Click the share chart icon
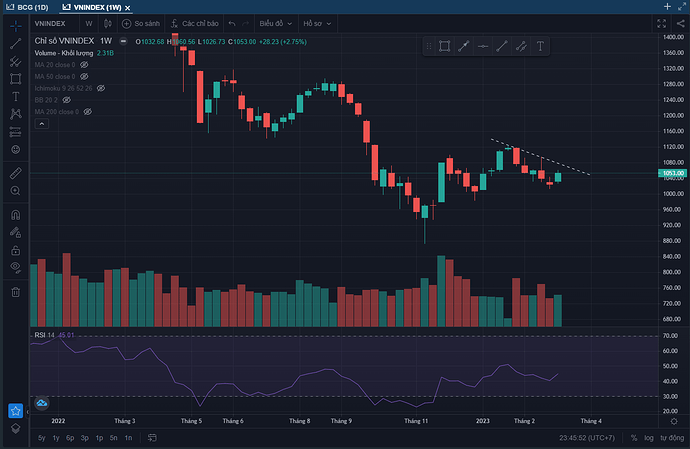 click(680, 22)
